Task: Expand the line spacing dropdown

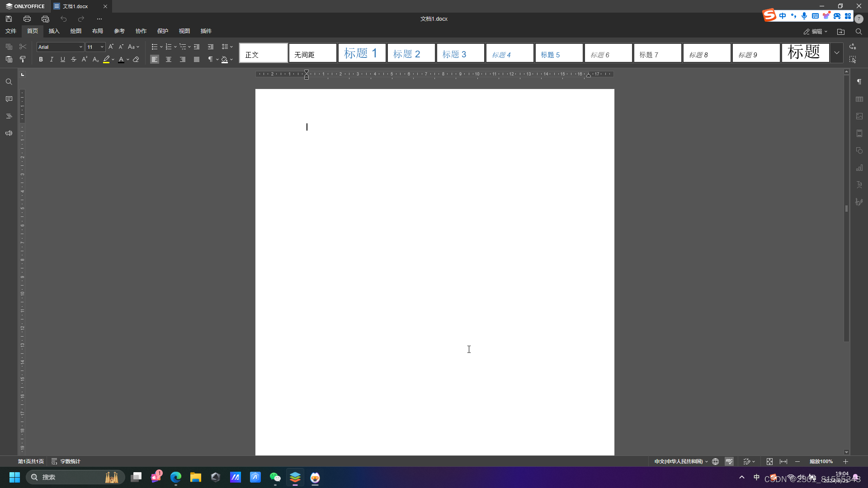Action: click(231, 47)
